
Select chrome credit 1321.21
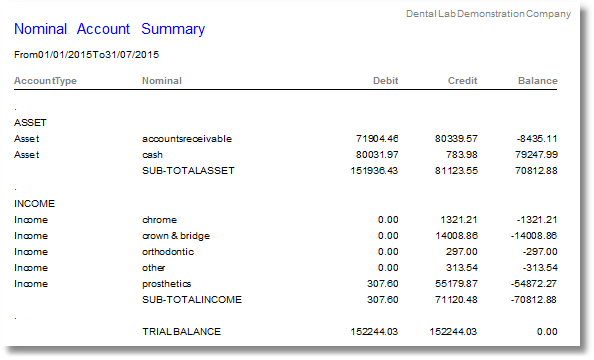[x=459, y=220]
